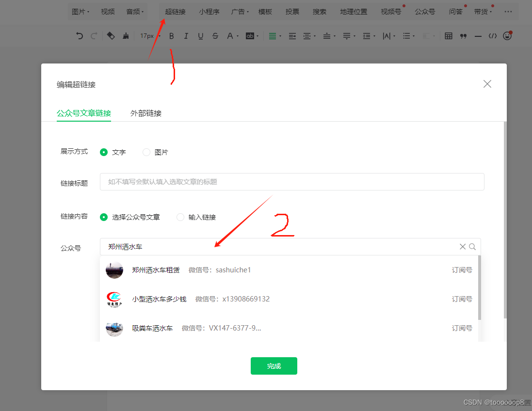Viewport: 532px width, 411px height.
Task: Click the line height icon
Action: tap(367, 36)
